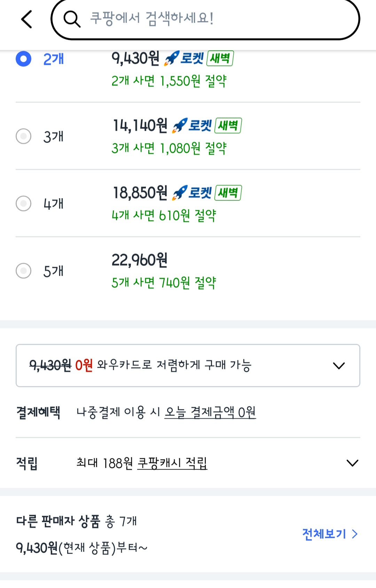Tap the Rocket badge on 14,140원 row
This screenshot has height=588, width=376.
(192, 125)
